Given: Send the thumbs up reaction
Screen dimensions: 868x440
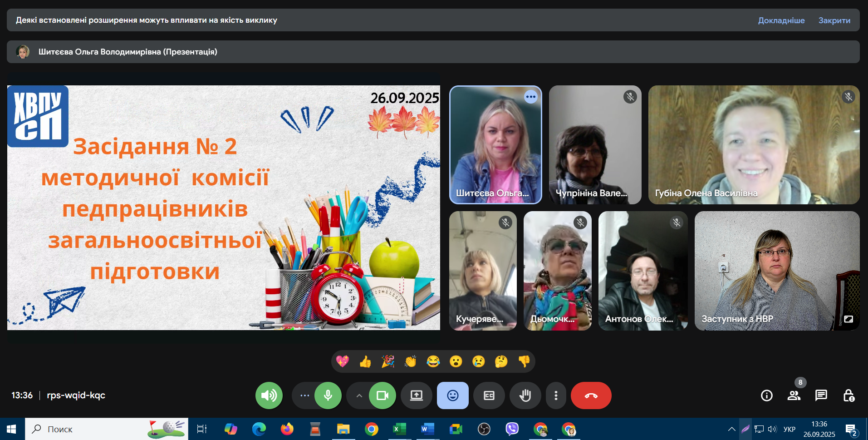Looking at the screenshot, I should pyautogui.click(x=365, y=361).
